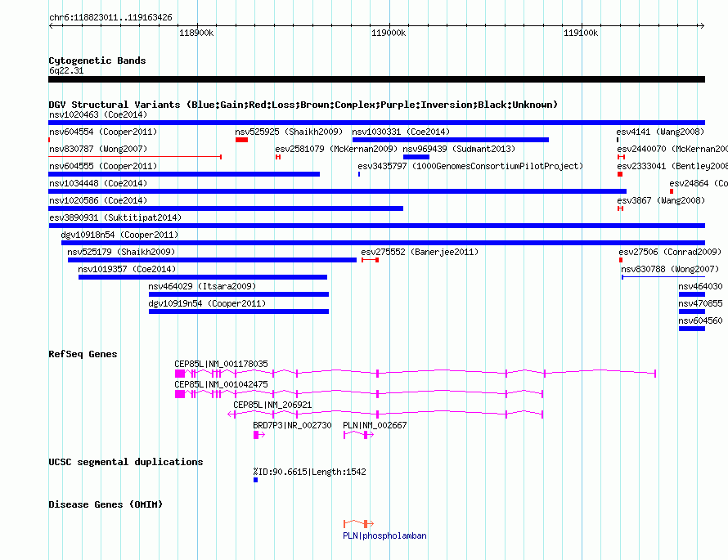Viewport: 728px width, 560px height.
Task: Click the 6q22.31 cytogenetic band bar
Action: (376, 79)
